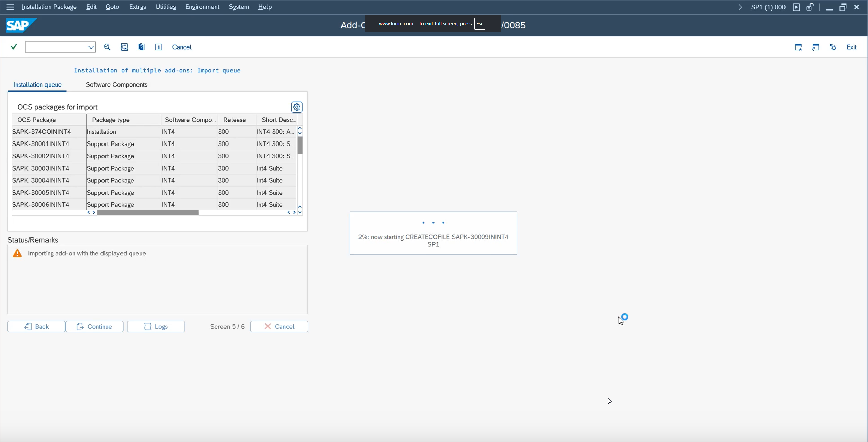
Task: Click the warning triangle status icon
Action: click(x=17, y=253)
